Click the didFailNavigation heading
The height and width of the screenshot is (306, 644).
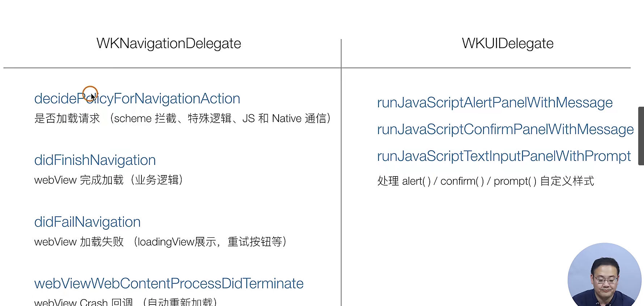87,222
